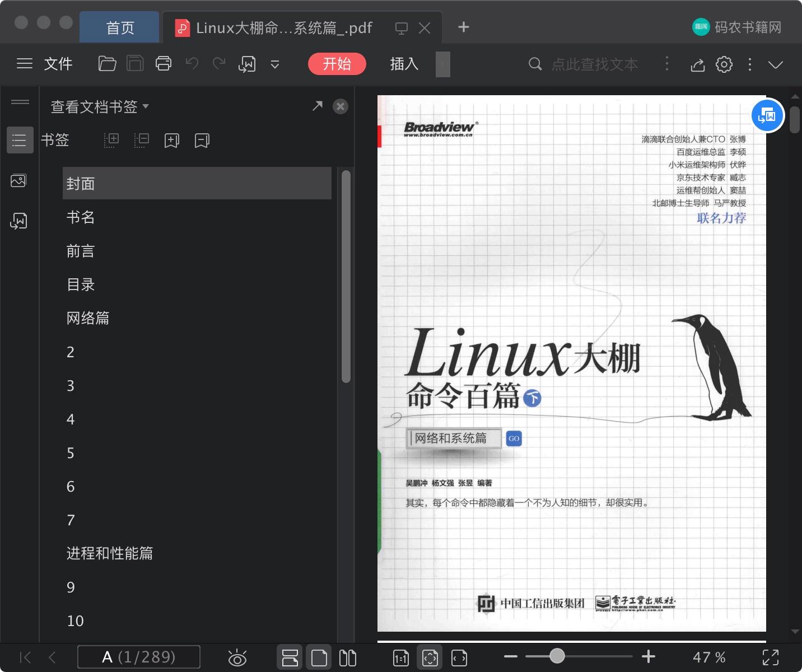The height and width of the screenshot is (672, 802).
Task: Collapse the ribbon with chevron arrow
Action: [x=776, y=65]
